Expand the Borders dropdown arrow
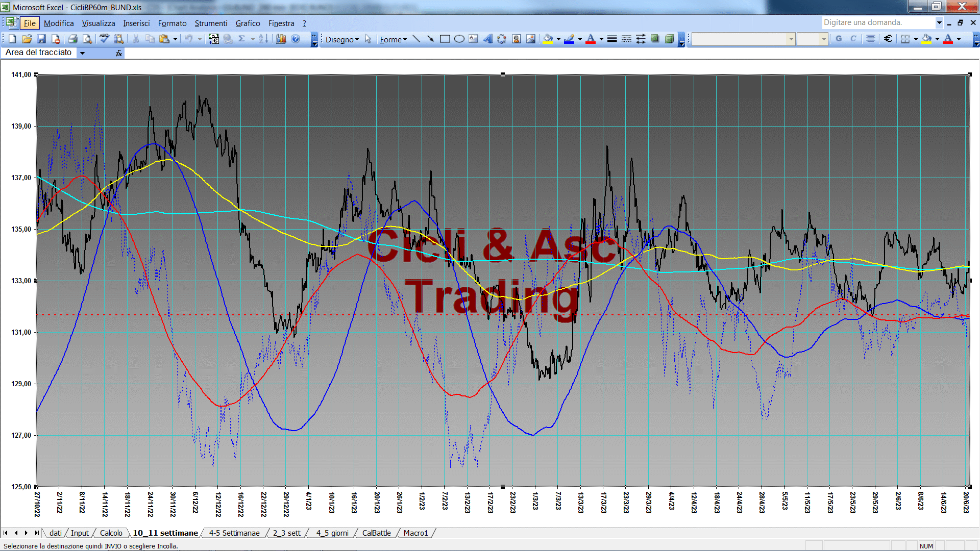This screenshot has height=551, width=980. pyautogui.click(x=916, y=39)
